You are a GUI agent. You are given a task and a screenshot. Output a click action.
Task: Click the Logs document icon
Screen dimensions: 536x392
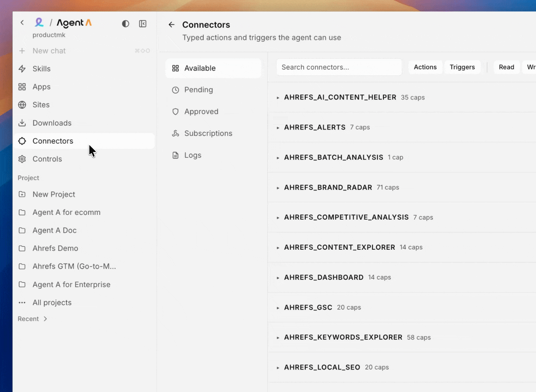point(175,155)
